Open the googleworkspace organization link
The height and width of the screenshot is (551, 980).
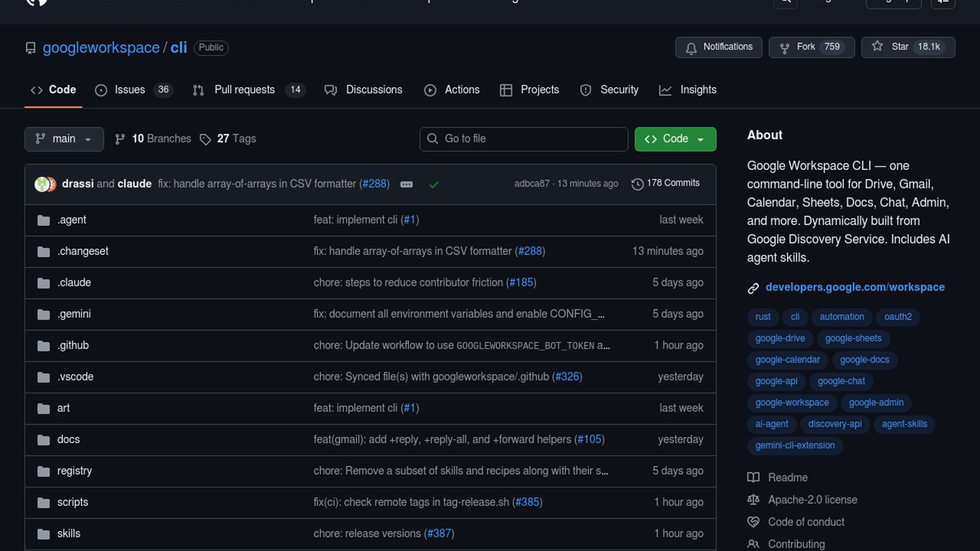tap(101, 47)
